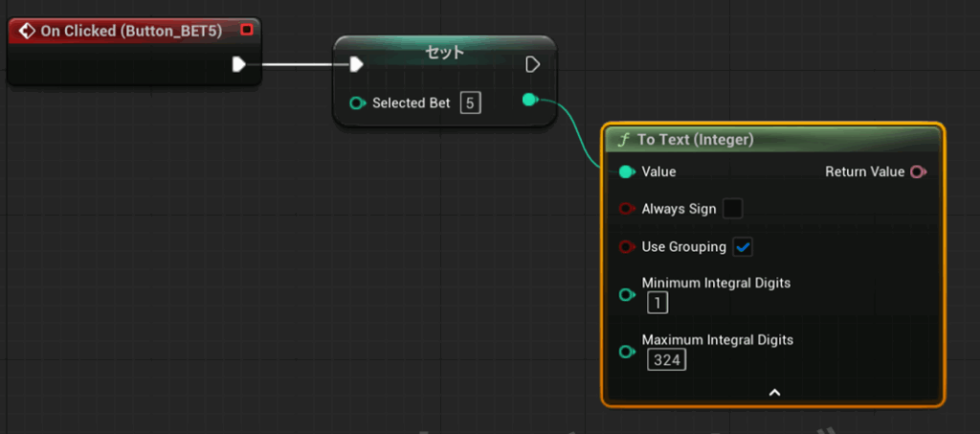Click the exec input pin on セット node
Viewport: 980px width, 434px height.
(x=355, y=64)
